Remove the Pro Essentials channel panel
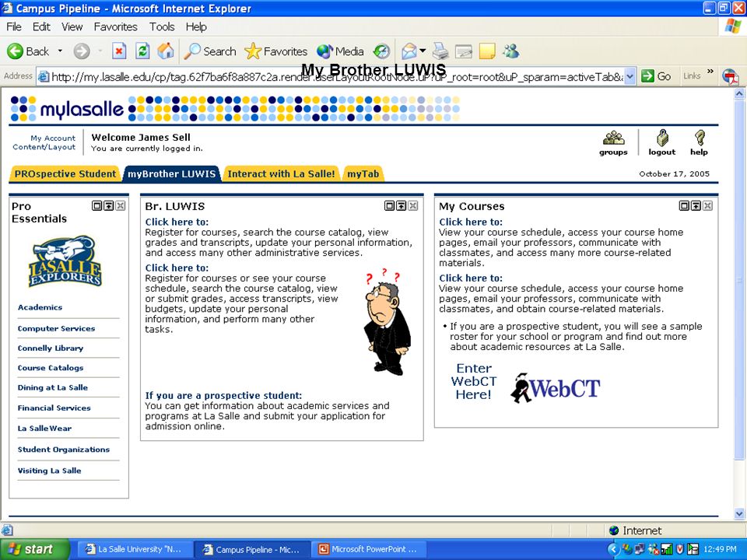747x560 pixels. coord(121,205)
